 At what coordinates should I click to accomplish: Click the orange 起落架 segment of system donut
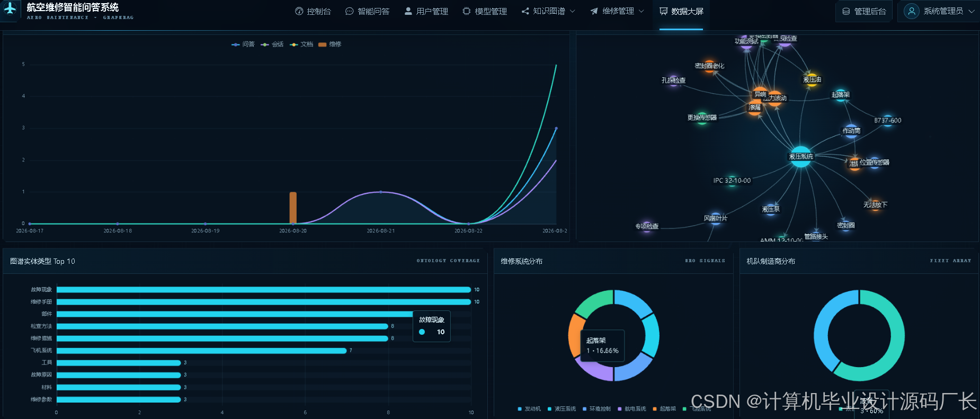point(576,336)
